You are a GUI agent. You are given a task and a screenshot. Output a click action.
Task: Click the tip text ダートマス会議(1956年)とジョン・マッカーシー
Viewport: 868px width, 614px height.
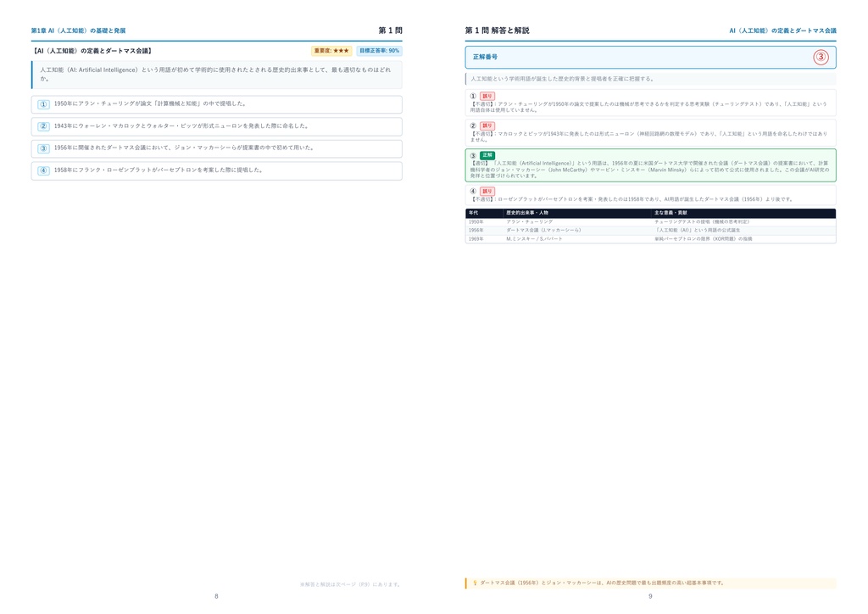click(602, 583)
